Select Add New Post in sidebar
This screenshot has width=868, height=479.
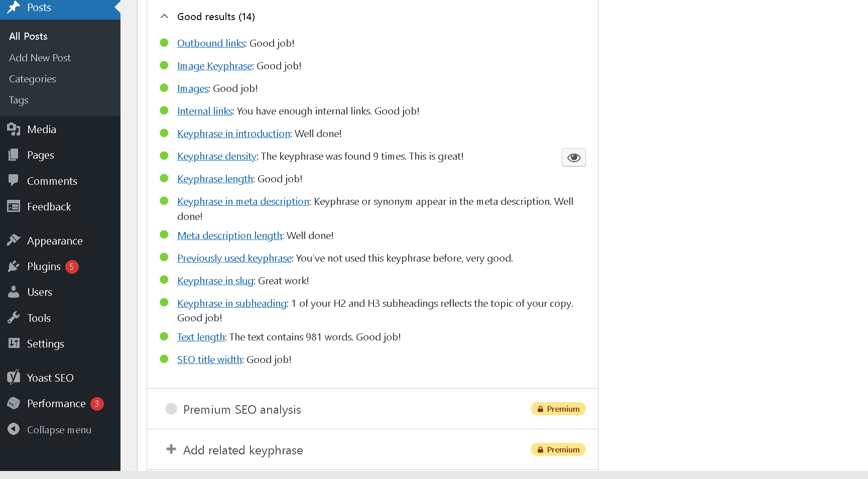(x=40, y=58)
